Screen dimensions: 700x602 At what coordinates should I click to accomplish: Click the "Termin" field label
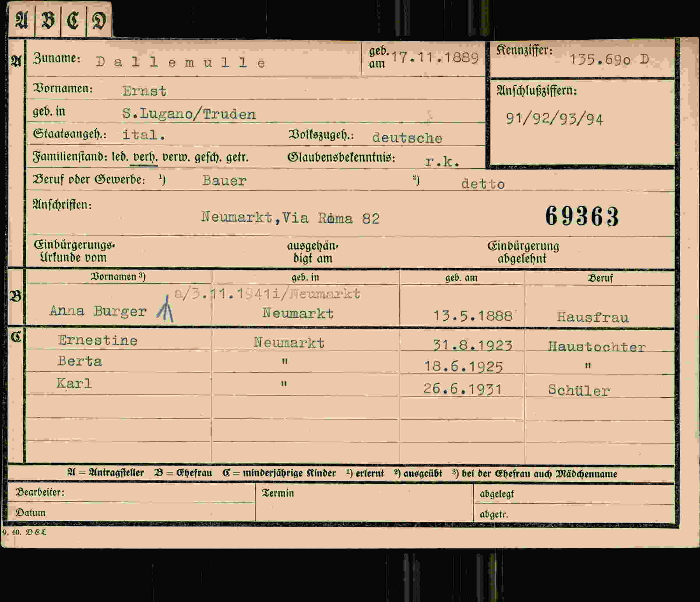[x=278, y=493]
